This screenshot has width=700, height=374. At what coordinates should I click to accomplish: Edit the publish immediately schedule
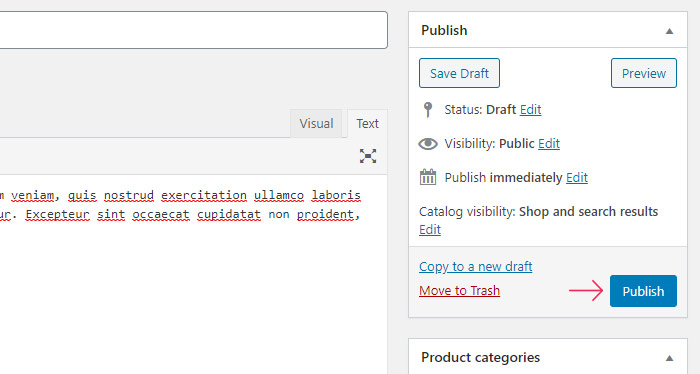point(577,178)
